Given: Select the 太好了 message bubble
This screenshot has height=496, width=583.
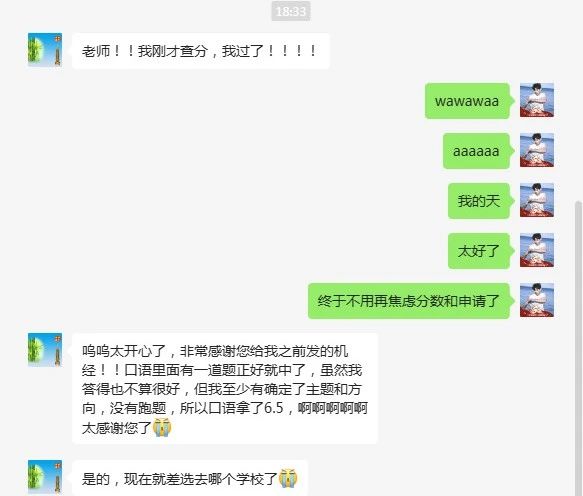Looking at the screenshot, I should coord(481,251).
